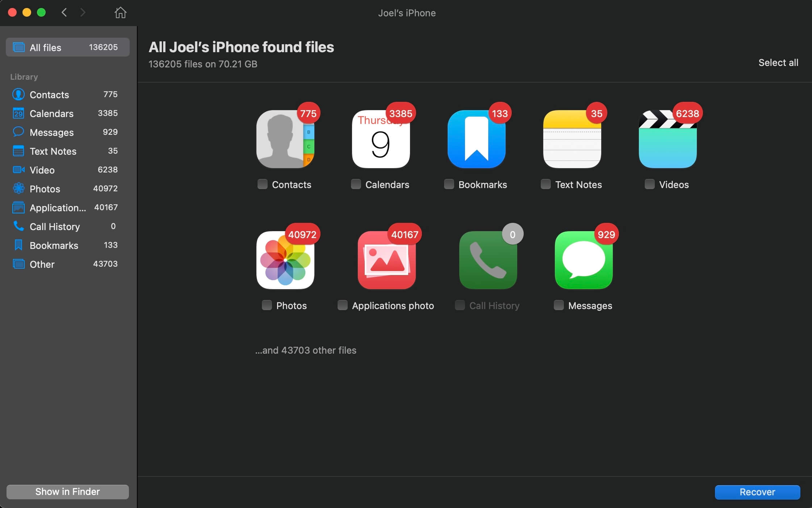Select the Other row showing 43703
This screenshot has height=508, width=812.
pyautogui.click(x=68, y=264)
